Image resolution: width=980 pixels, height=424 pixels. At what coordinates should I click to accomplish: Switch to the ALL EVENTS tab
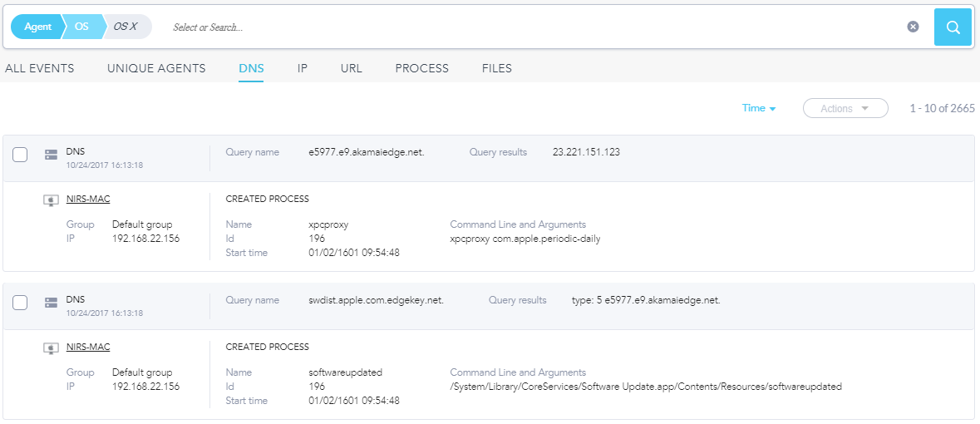tap(40, 68)
